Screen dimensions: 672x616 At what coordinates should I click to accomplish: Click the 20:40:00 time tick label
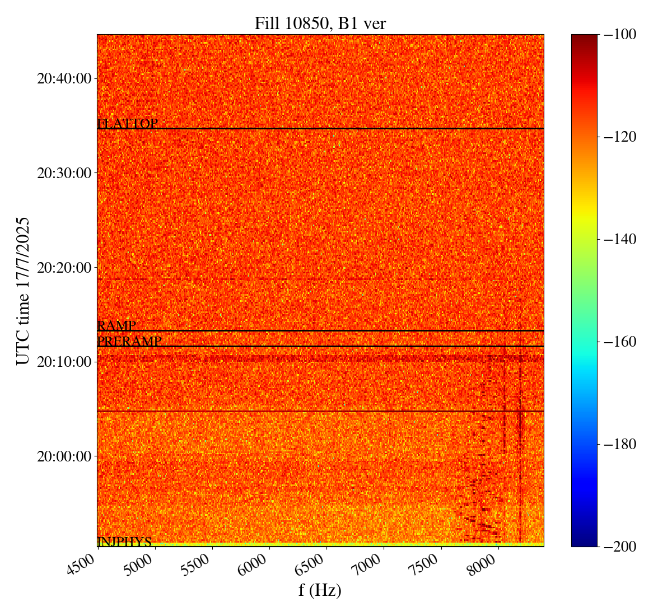pos(64,78)
